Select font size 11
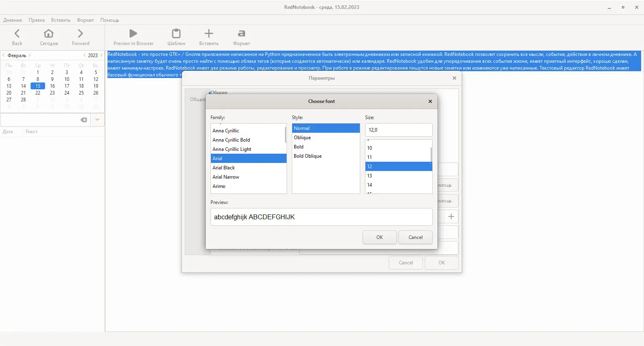This screenshot has width=644, height=346. pyautogui.click(x=398, y=157)
